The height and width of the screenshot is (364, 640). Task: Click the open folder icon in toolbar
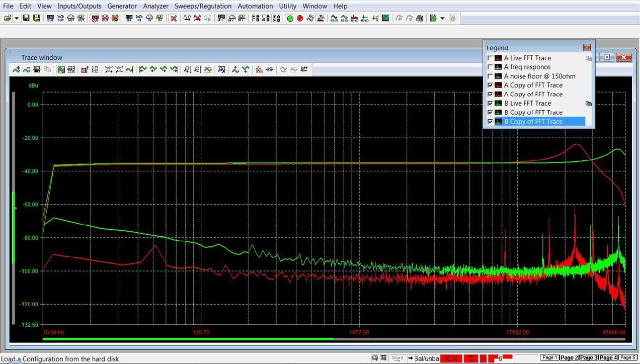click(x=8, y=18)
